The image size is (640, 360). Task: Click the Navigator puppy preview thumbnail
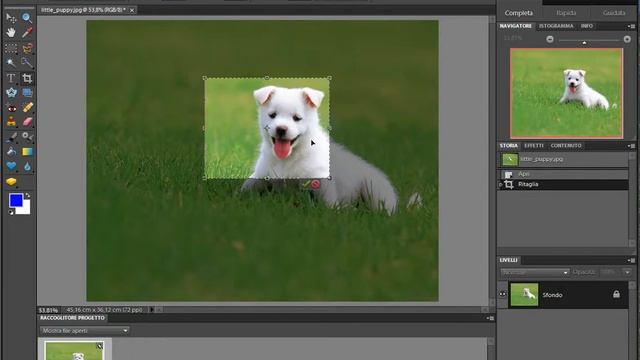tap(567, 93)
